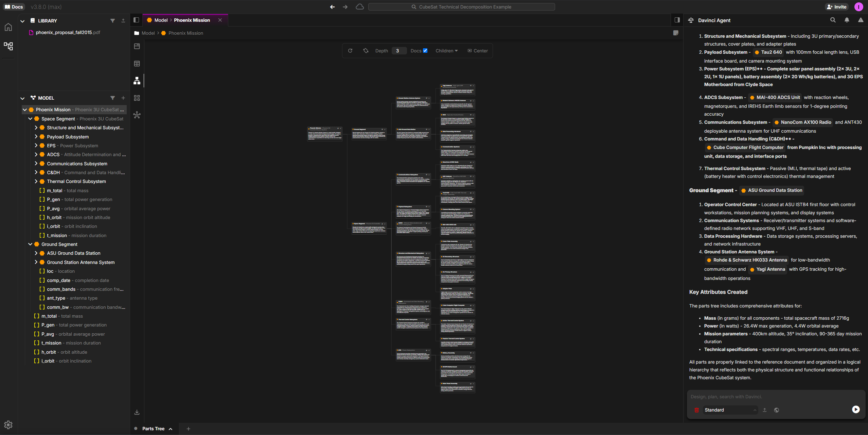Collapse the Ground Segment tree node
The height and width of the screenshot is (435, 868).
(x=30, y=244)
